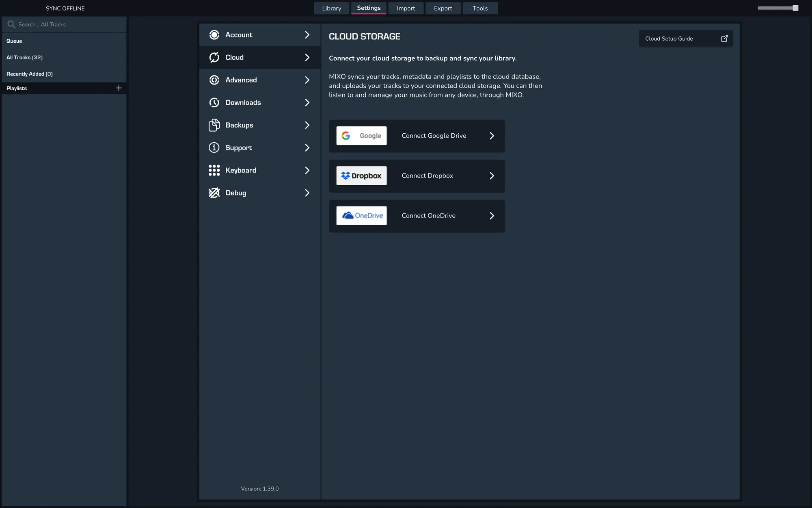Click the Downloads clock icon
812x508 pixels.
[x=214, y=102]
